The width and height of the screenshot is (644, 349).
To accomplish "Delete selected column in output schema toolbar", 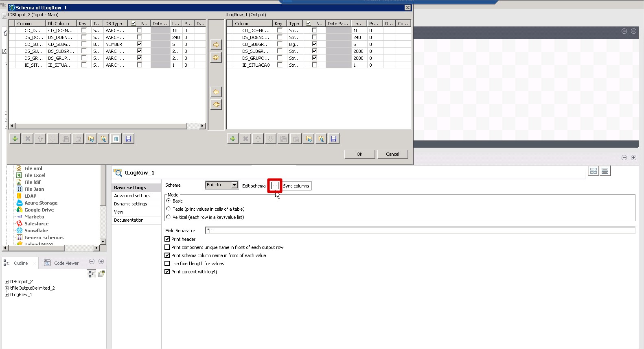I will pyautogui.click(x=245, y=139).
